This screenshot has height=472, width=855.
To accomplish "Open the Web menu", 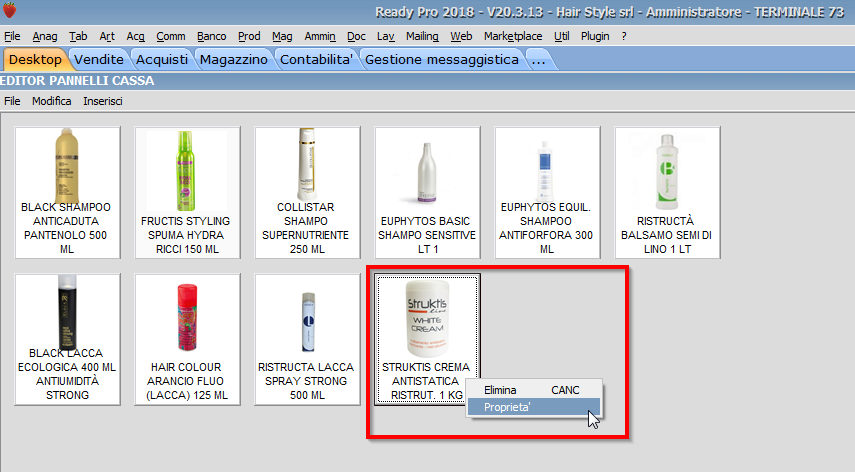I will pyautogui.click(x=461, y=36).
